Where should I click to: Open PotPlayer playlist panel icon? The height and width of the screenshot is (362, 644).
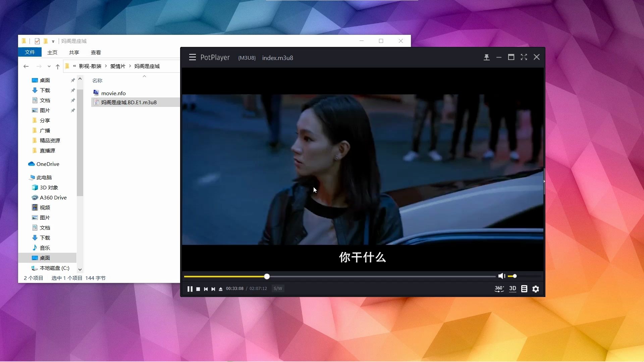[524, 288]
